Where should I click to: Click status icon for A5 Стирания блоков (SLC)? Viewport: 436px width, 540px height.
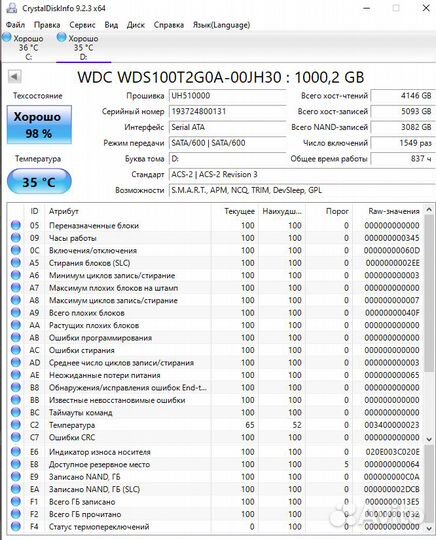coord(15,263)
